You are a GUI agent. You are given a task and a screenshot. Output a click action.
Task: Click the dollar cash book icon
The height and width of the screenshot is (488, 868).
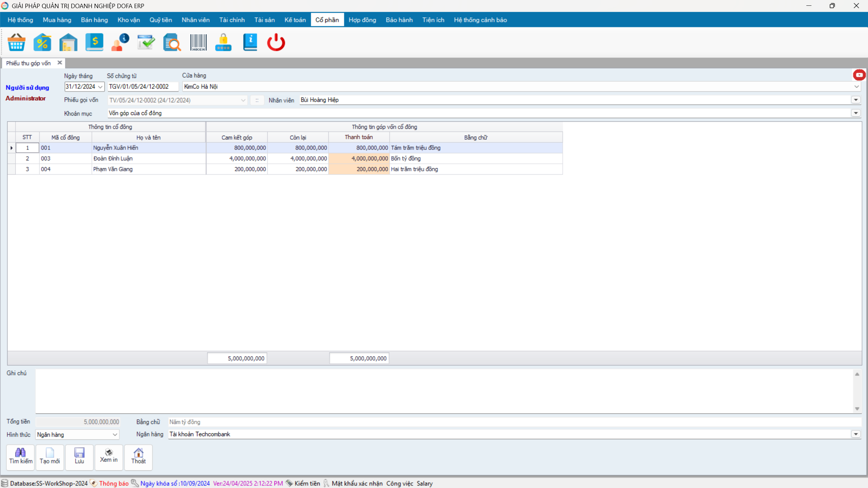94,42
